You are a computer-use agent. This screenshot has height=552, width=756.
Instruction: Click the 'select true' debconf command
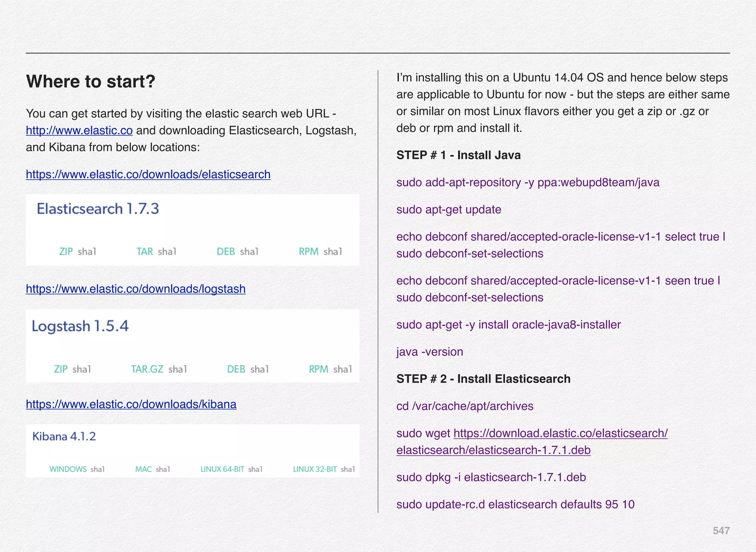click(561, 245)
